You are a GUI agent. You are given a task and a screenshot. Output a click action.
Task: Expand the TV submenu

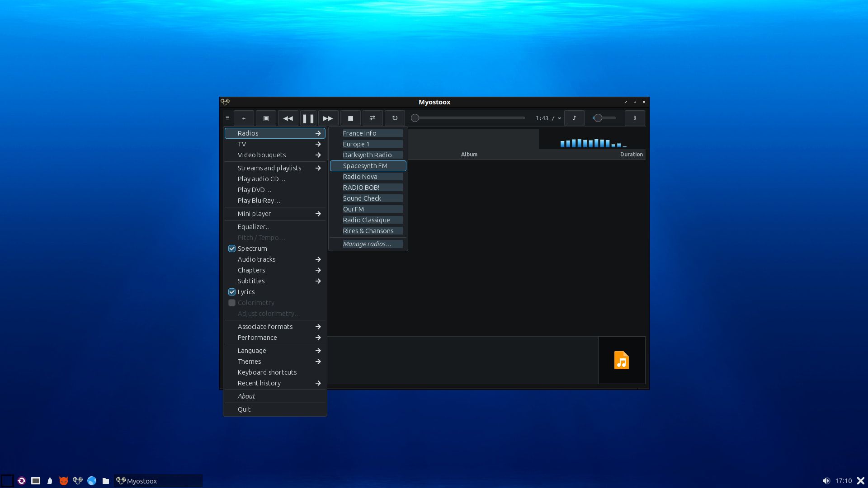[x=275, y=144]
